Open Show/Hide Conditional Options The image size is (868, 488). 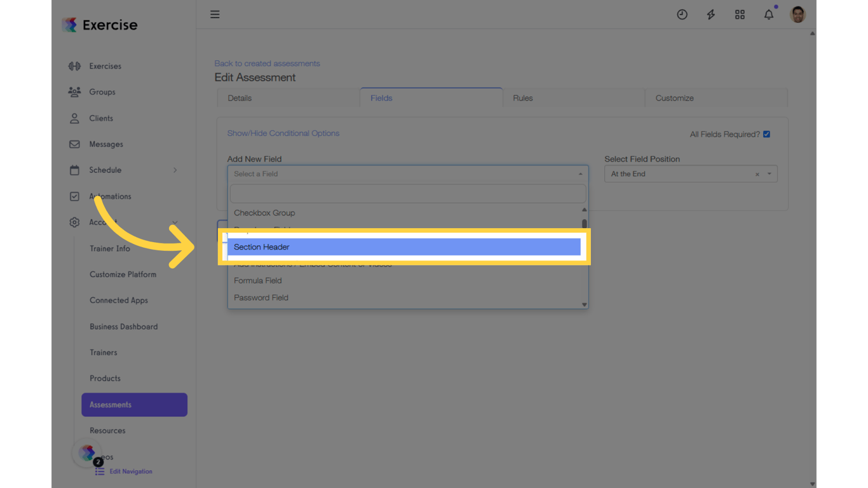point(283,133)
